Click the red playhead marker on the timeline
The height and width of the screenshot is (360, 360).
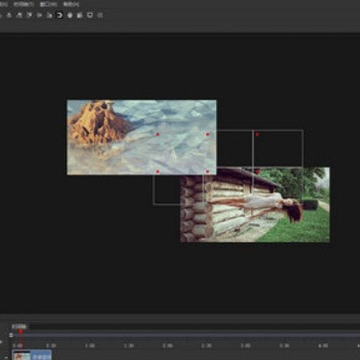point(21,331)
